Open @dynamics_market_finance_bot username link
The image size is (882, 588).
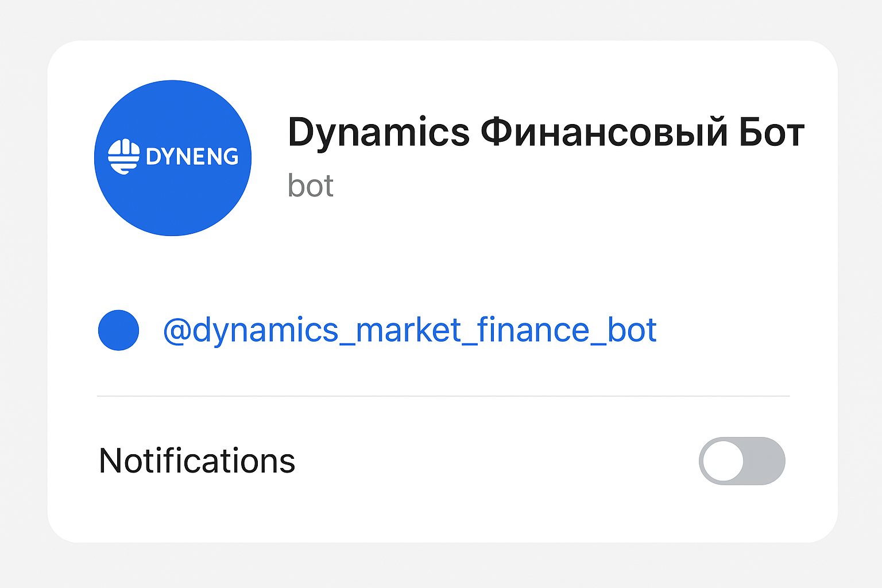[x=409, y=330]
